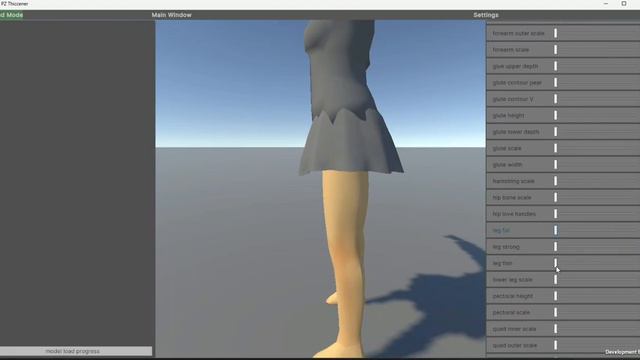Viewport: 640px width, 360px height.
Task: Click the pectoral height slider handle
Action: [556, 296]
